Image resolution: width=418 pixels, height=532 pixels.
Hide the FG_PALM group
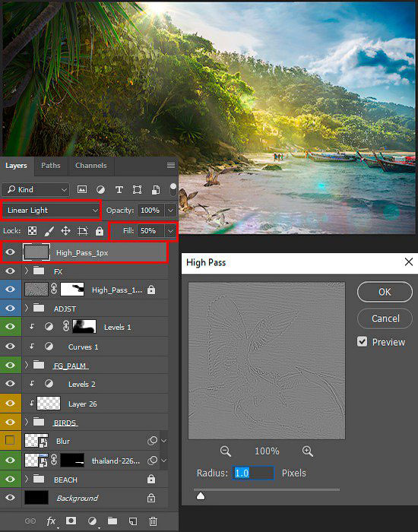[10, 365]
